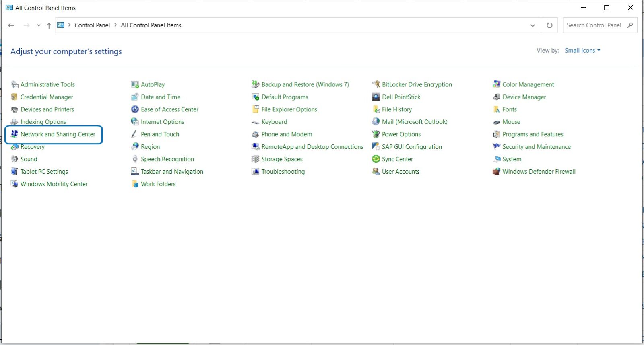Click the Power Options icon

click(376, 134)
